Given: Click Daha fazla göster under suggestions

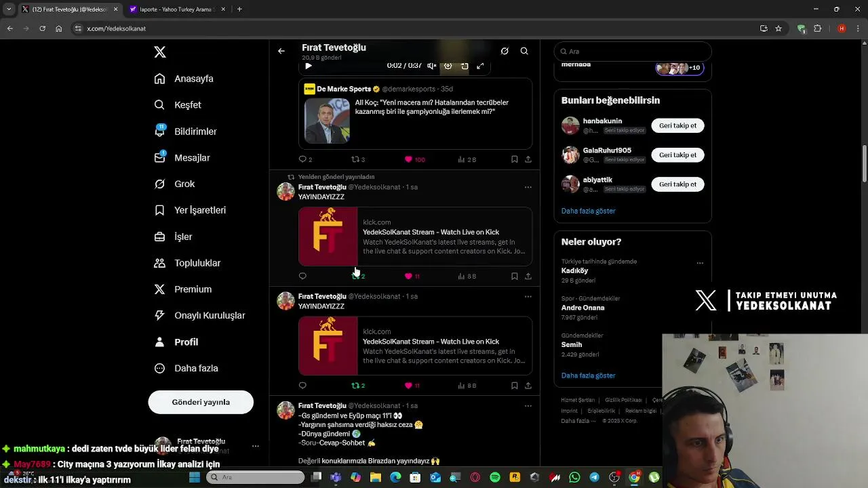Looking at the screenshot, I should (x=588, y=211).
